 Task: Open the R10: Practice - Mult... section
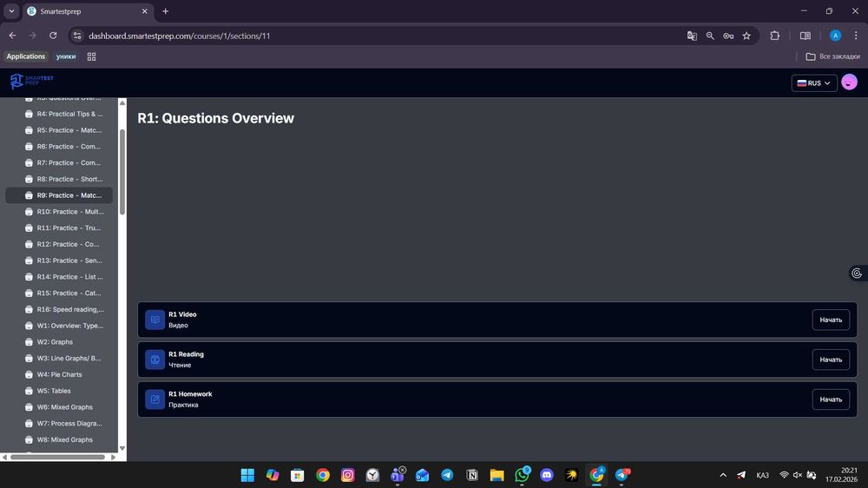tap(59, 212)
